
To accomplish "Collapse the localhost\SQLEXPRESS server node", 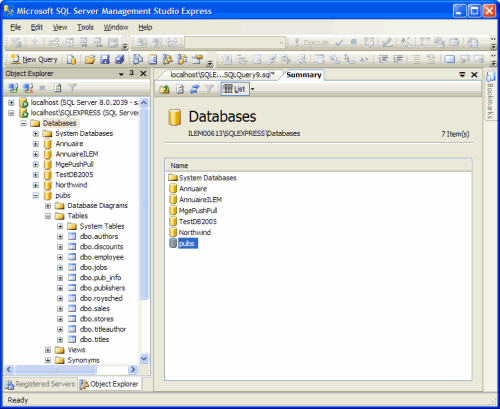I will pyautogui.click(x=11, y=113).
